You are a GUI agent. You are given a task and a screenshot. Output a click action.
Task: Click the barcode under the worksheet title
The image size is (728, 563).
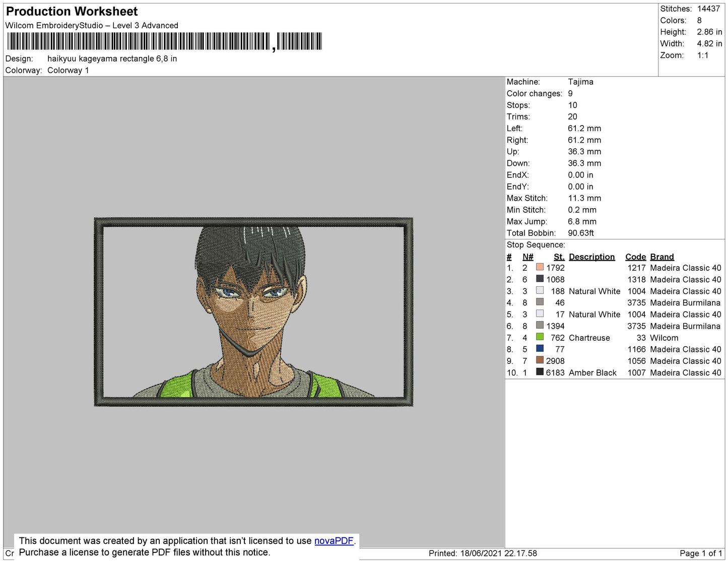(x=164, y=42)
